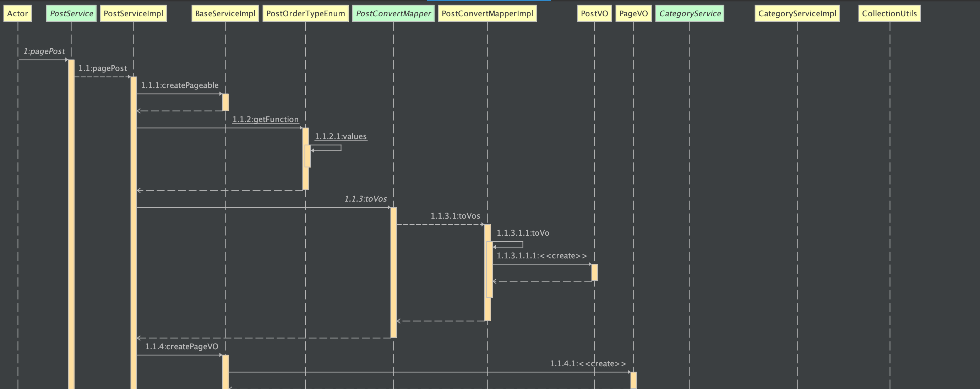Click the 1.1.3.1.1:toVo self-call label
This screenshot has width=980, height=389.
click(x=523, y=233)
